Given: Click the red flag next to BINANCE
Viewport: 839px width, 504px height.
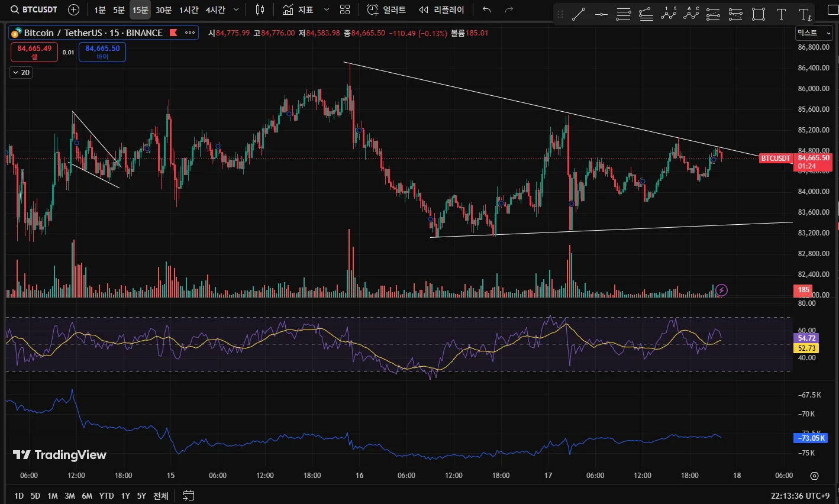Looking at the screenshot, I should [x=174, y=33].
